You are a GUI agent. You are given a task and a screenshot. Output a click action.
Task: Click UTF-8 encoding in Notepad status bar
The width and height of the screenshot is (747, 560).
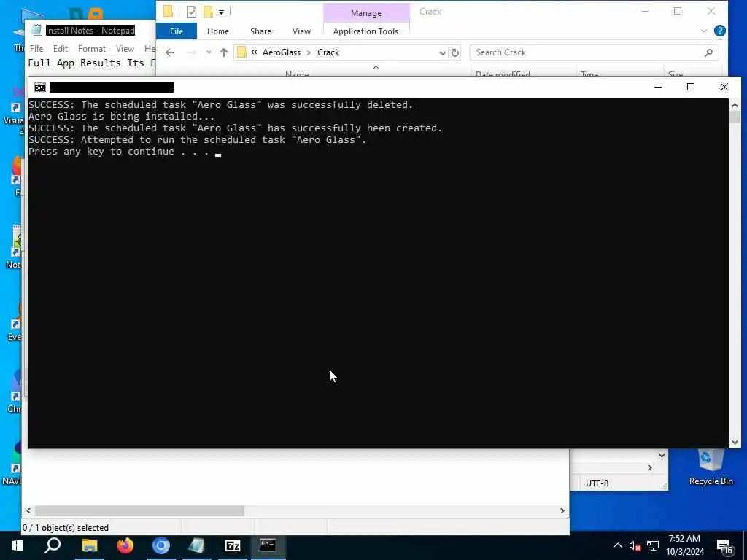tap(597, 483)
